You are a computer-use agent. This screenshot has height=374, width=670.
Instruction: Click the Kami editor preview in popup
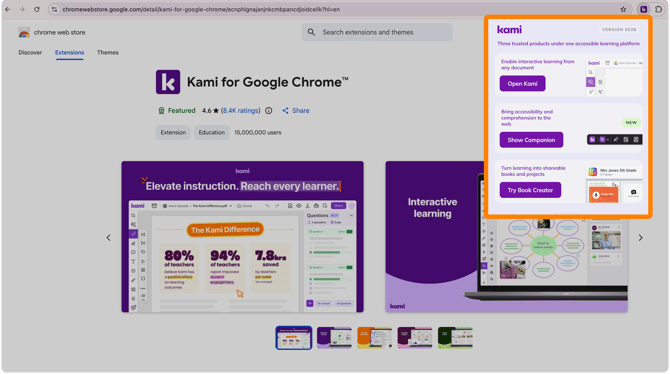(614, 77)
